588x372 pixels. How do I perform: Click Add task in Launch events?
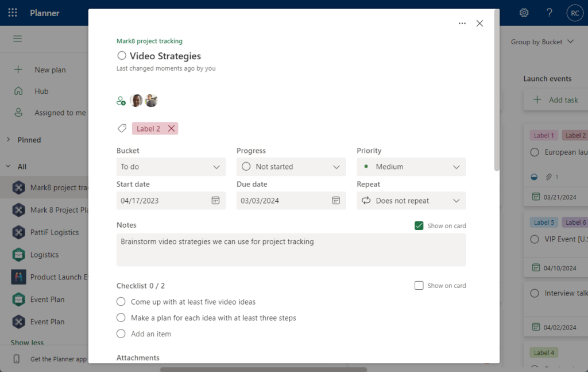pyautogui.click(x=564, y=100)
